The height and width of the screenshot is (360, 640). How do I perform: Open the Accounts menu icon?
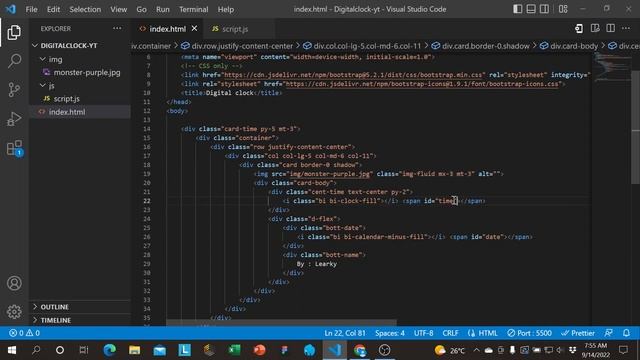click(14, 283)
